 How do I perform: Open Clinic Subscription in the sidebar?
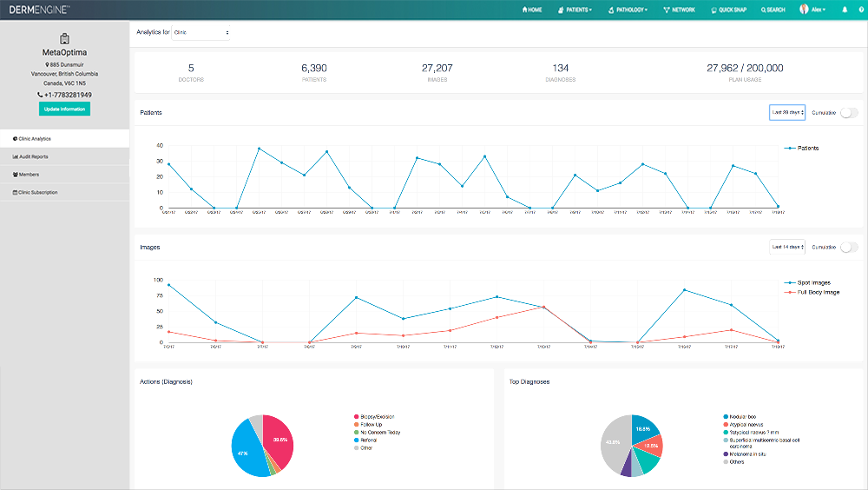38,192
